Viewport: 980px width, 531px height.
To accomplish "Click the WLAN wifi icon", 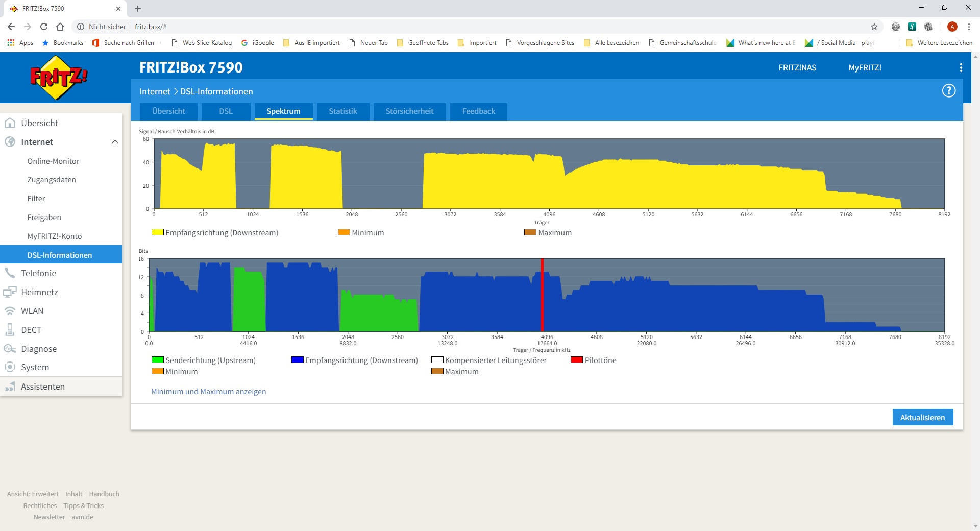I will click(10, 311).
